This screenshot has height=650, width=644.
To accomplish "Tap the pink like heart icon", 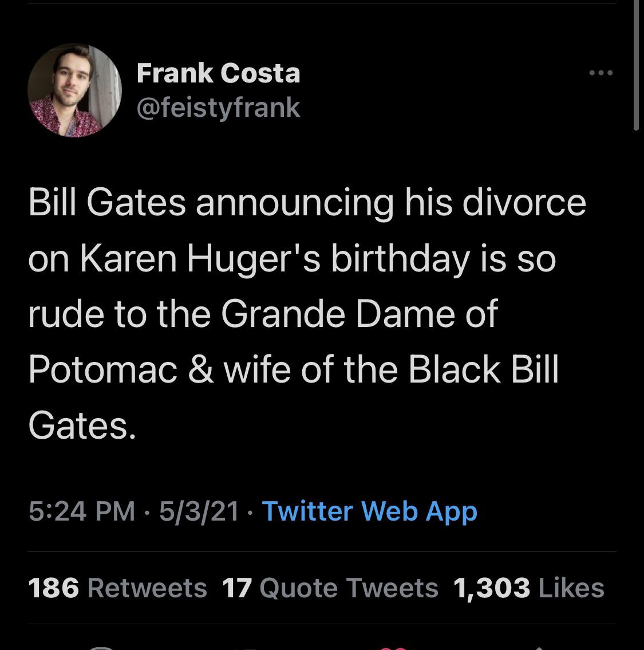I will (x=393, y=647).
